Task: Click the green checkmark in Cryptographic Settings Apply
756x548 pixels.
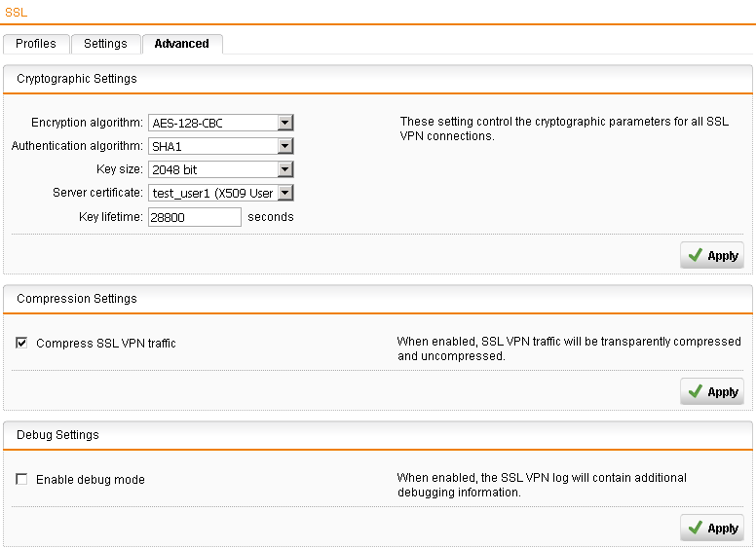Action: pyautogui.click(x=696, y=255)
